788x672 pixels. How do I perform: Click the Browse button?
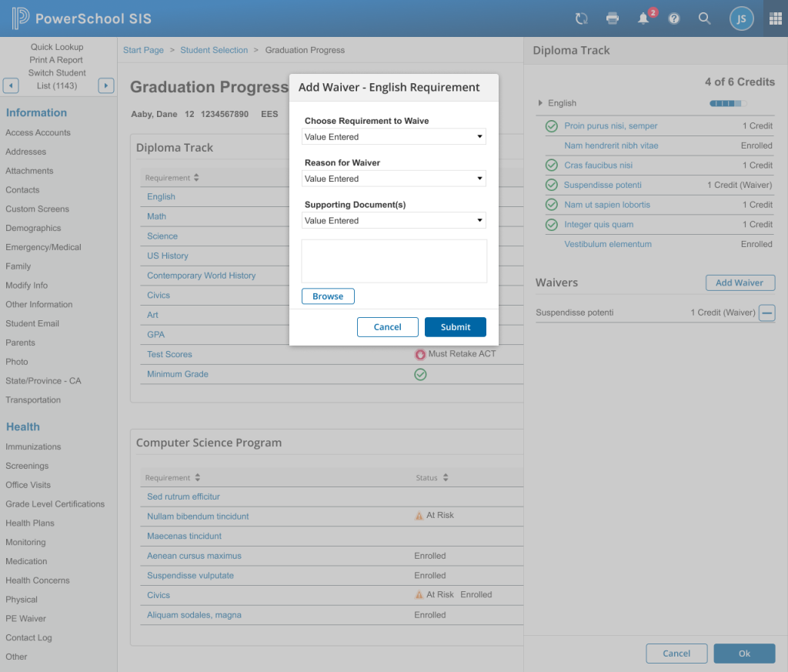(328, 296)
